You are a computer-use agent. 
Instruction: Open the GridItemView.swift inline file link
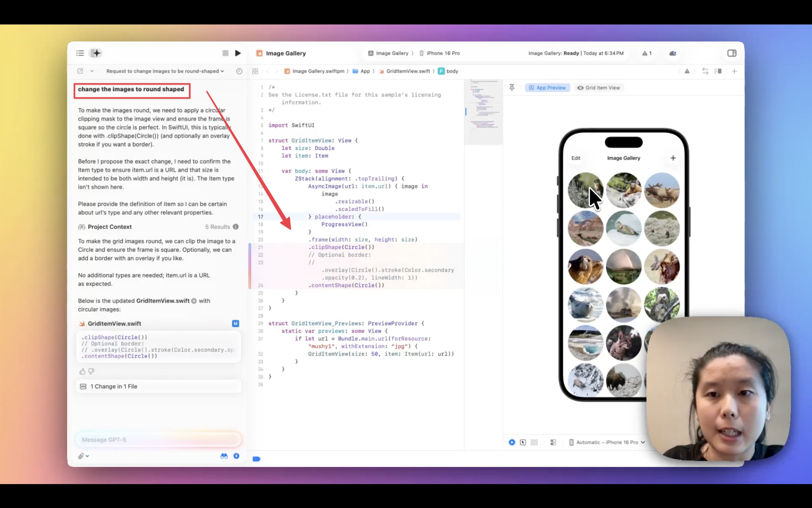166,301
